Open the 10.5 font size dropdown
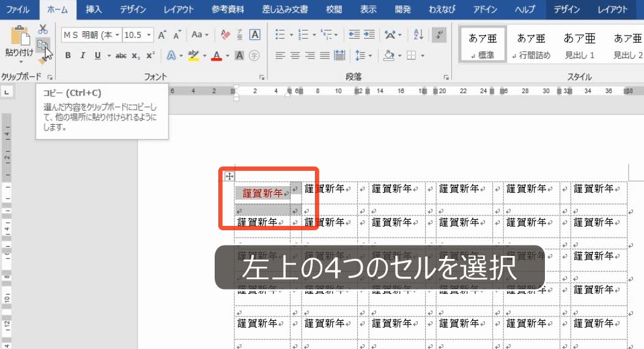The width and height of the screenshot is (644, 349). (x=149, y=35)
